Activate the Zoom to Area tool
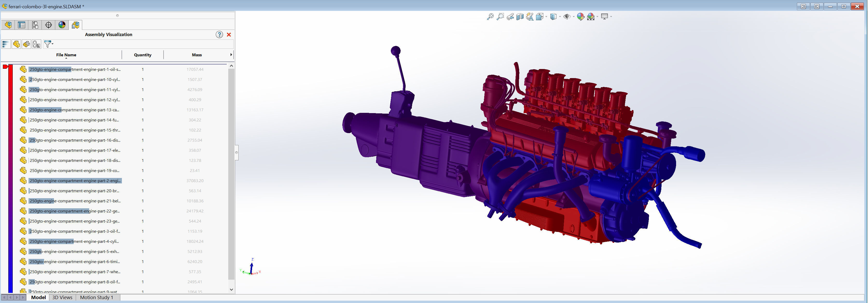 click(x=500, y=17)
